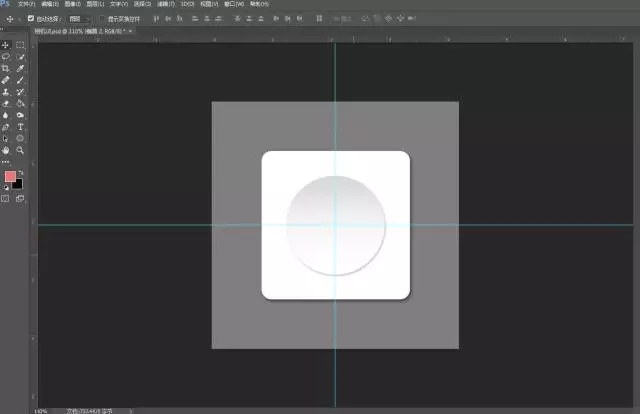Select the Rectangular Marquee tool
The height and width of the screenshot is (414, 640).
click(x=20, y=45)
